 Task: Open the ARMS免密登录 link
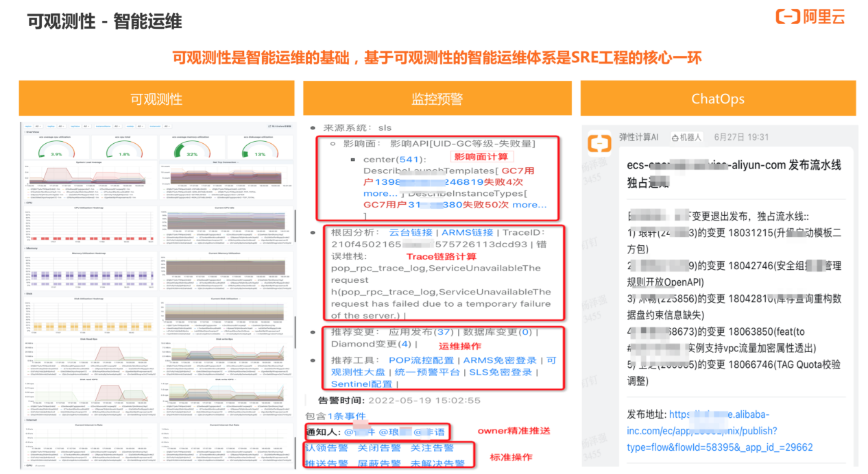pyautogui.click(x=501, y=360)
